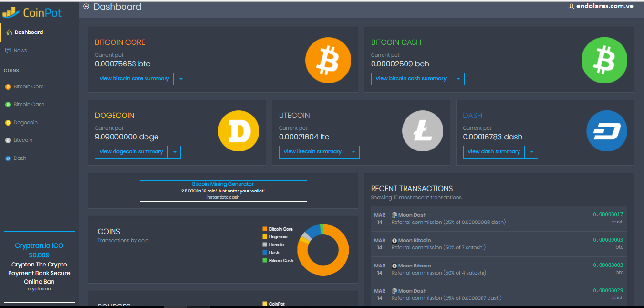The image size is (644, 308).
Task: Open the dropdown beside View bitcoin core summary
Action: tap(180, 79)
